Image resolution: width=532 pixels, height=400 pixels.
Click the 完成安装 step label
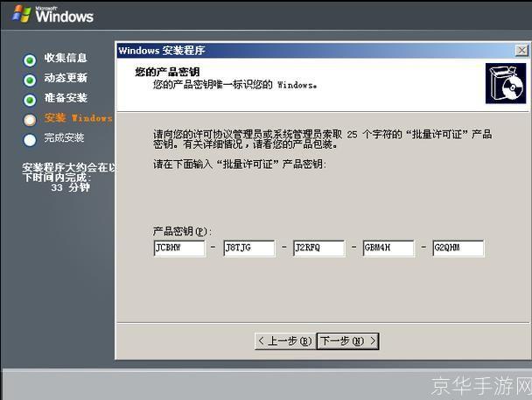coord(64,137)
